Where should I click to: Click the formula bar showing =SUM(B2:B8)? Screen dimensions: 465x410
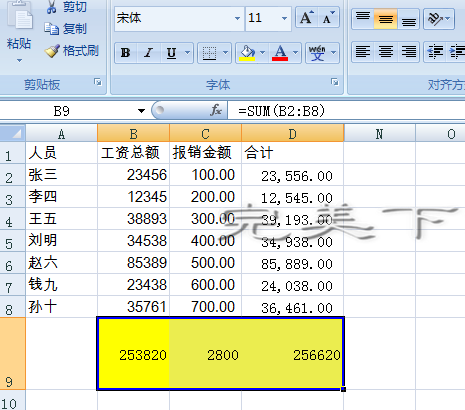346,111
